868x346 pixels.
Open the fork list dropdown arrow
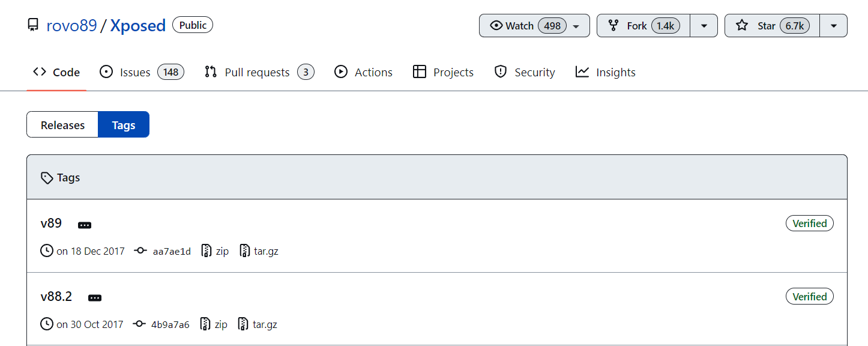click(704, 26)
